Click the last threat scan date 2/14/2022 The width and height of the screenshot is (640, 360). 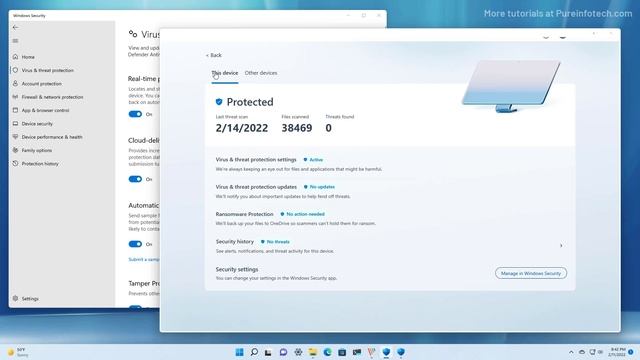pos(242,128)
